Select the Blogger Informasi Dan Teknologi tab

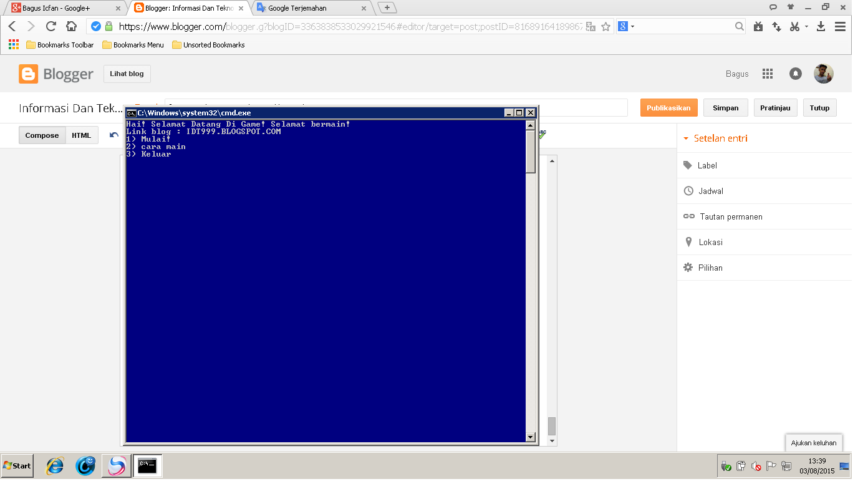point(189,8)
